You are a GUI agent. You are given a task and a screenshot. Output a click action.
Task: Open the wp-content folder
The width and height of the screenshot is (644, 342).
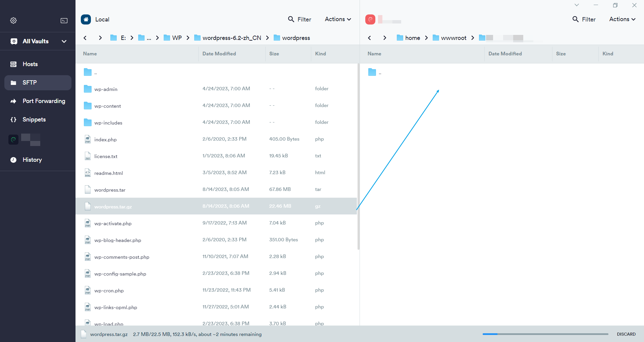(107, 106)
